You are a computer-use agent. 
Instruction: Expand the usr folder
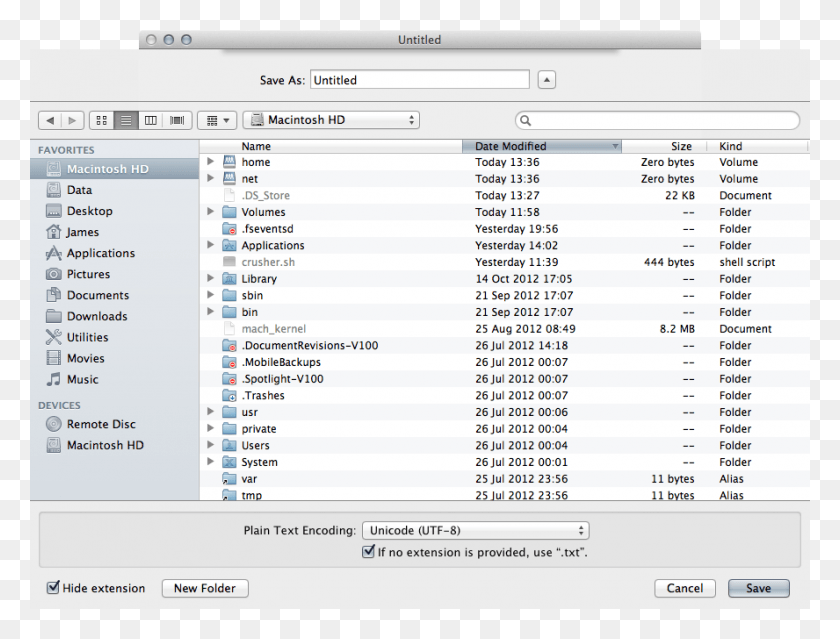click(x=211, y=411)
